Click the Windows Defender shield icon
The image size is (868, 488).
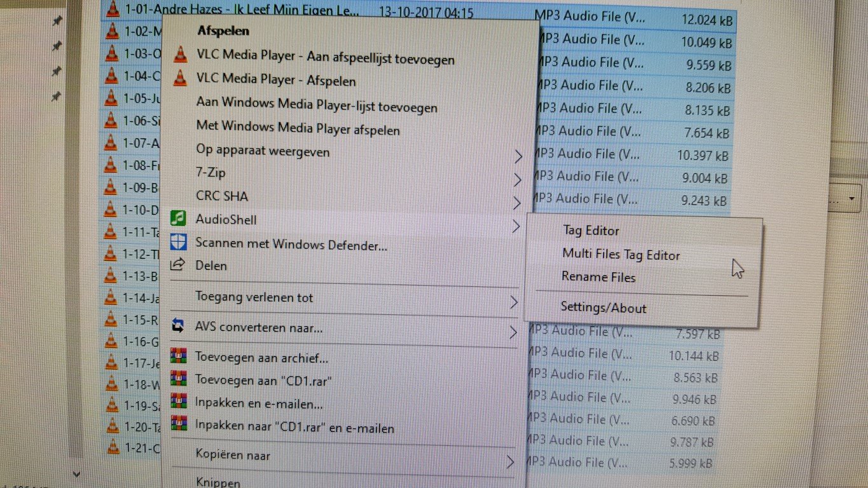pyautogui.click(x=179, y=243)
